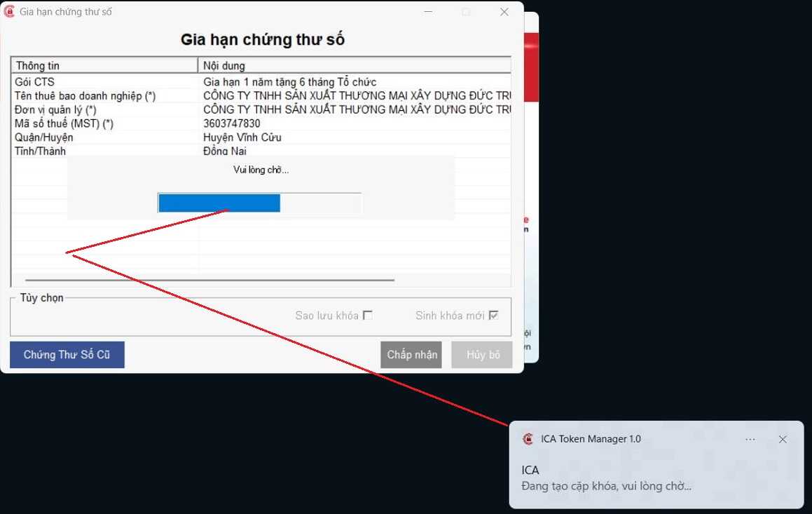The image size is (812, 514).
Task: Select the value Huyện Vĩnh Cửu
Action: click(x=242, y=137)
